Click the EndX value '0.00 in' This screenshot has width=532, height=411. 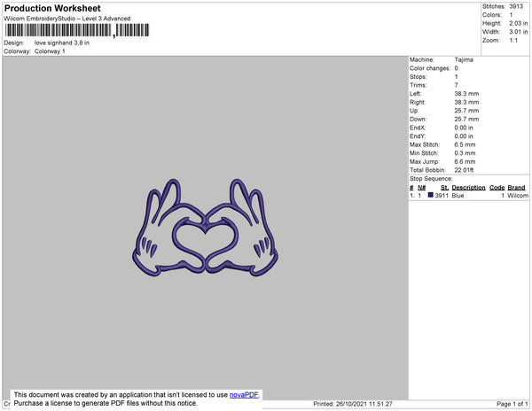464,128
